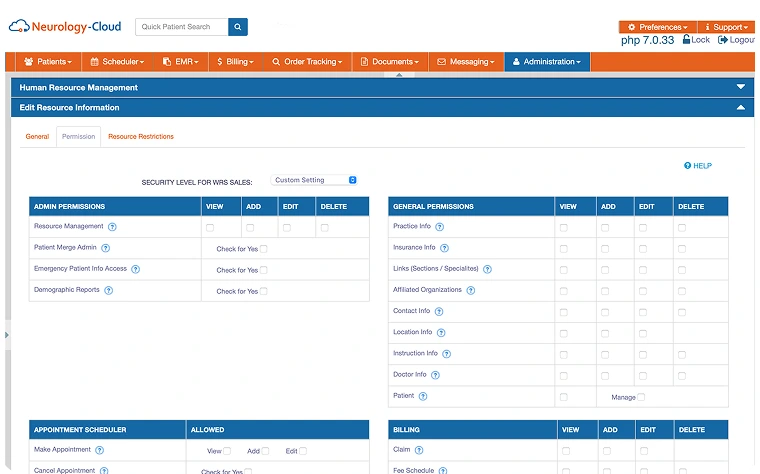Open the Documents menu

[390, 62]
